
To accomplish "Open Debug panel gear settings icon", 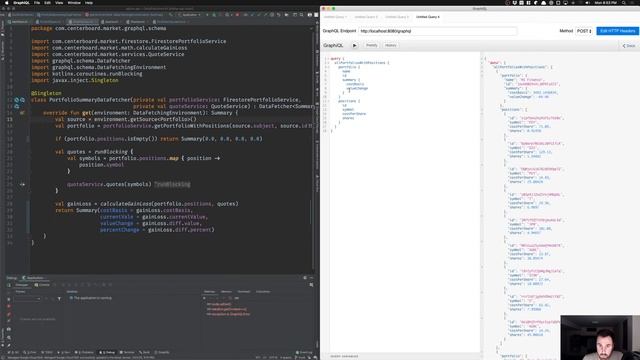I will [x=305, y=278].
